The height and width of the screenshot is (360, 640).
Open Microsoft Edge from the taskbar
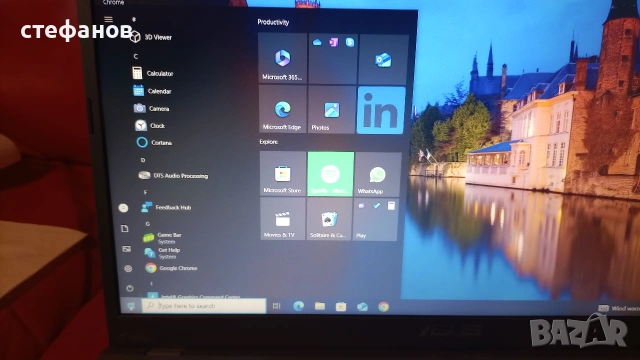coord(298,306)
